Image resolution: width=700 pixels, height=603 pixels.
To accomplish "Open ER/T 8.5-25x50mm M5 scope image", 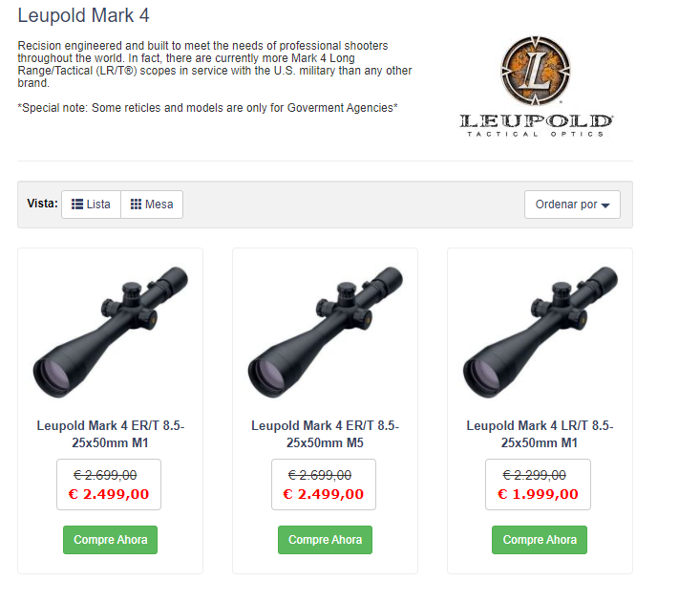I will [325, 332].
